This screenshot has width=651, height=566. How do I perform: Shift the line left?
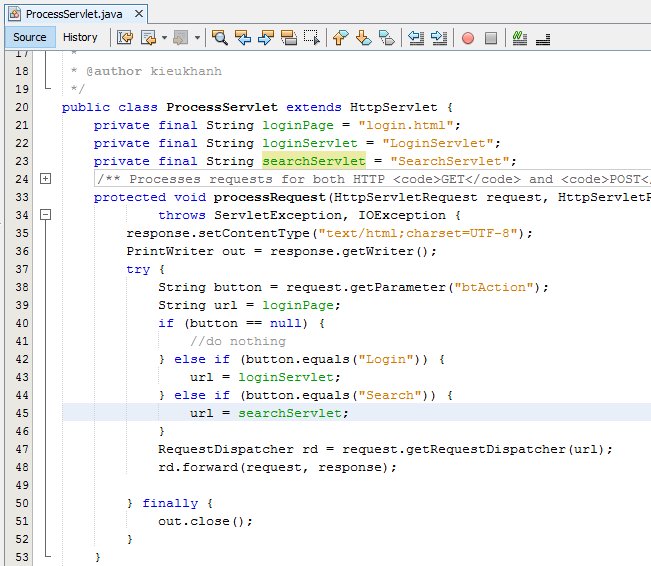pos(416,38)
